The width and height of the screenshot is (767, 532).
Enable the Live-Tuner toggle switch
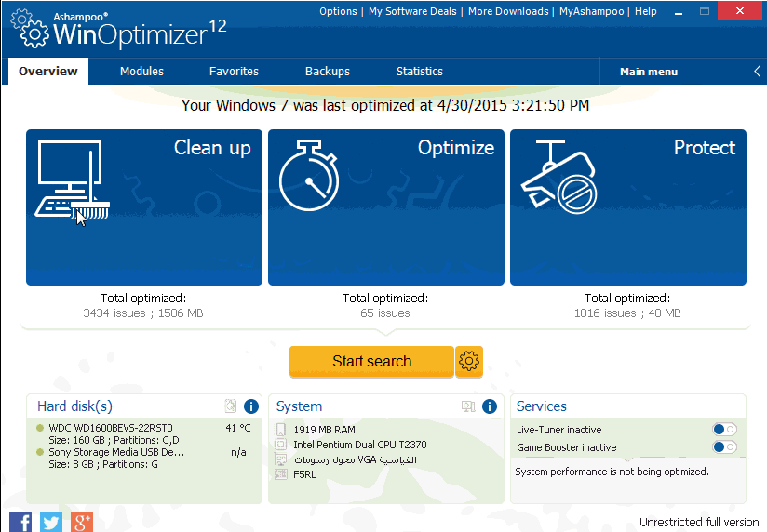[x=723, y=430]
